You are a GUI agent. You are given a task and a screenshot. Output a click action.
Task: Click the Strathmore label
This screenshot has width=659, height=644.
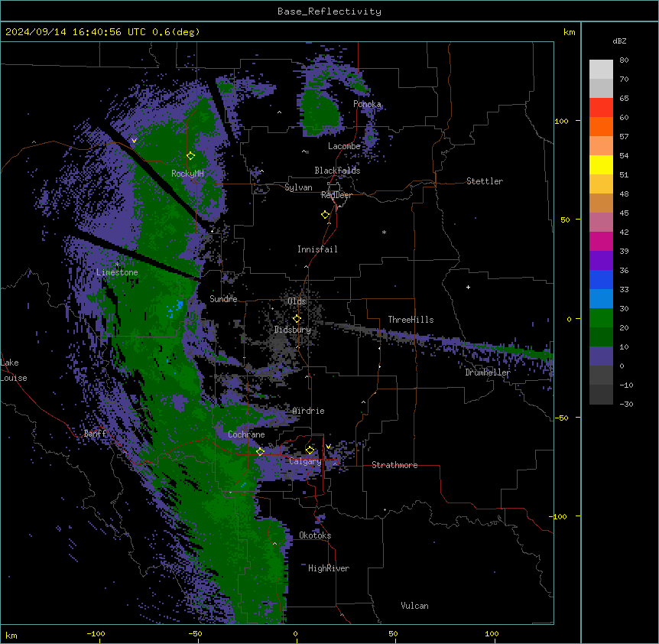394,465
